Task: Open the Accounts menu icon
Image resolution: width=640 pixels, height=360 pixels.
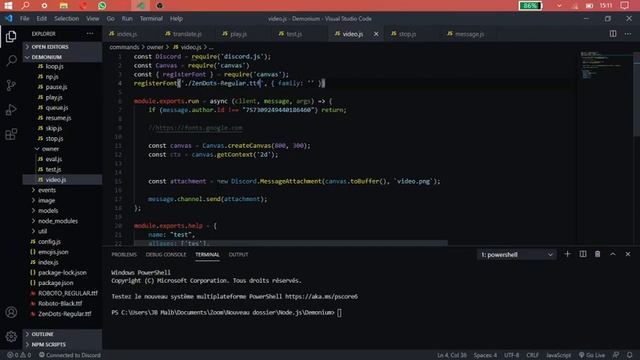Action: [11, 312]
